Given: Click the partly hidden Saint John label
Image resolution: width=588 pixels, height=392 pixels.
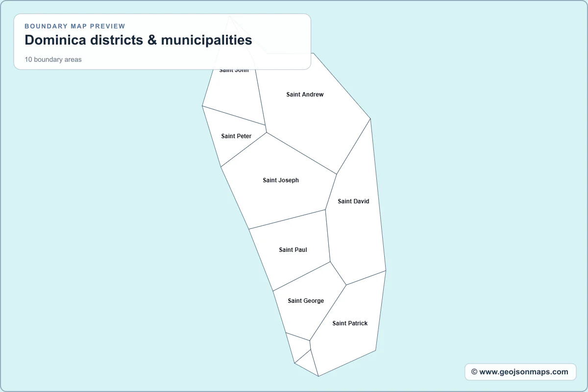Looking at the screenshot, I should [234, 71].
